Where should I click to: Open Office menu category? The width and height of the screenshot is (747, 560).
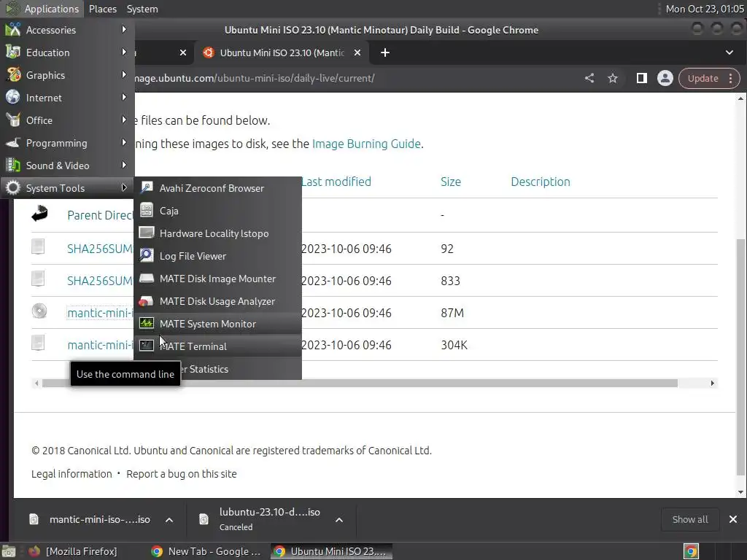[67, 120]
